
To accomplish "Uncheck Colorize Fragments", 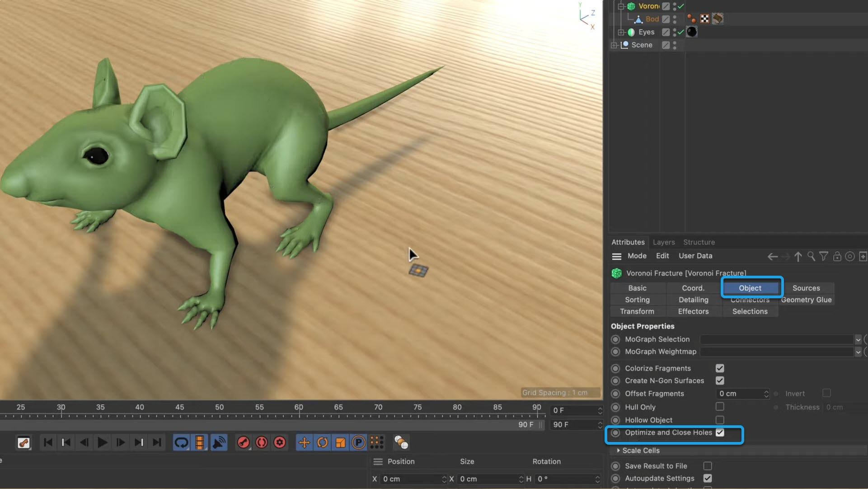I will coord(720,368).
